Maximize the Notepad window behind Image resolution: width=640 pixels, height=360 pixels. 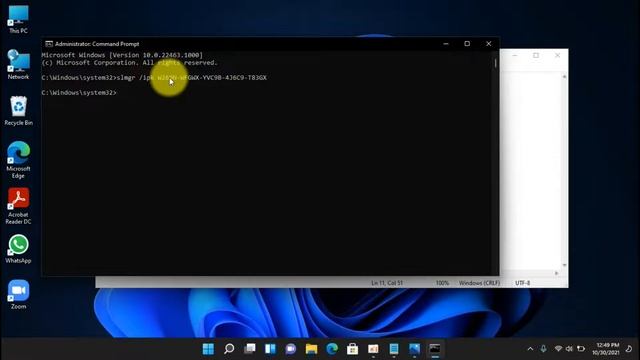(x=536, y=55)
